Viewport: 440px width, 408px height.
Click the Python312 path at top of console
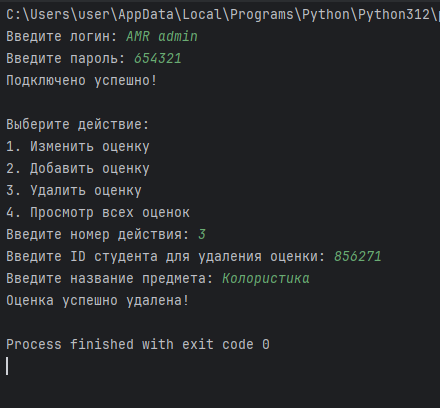222,14
